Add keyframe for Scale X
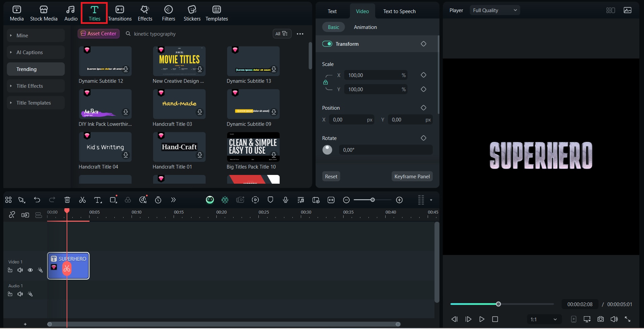 point(424,75)
